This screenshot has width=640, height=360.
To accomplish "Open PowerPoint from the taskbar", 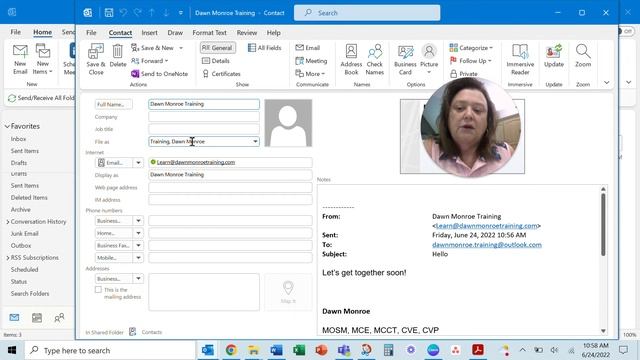I will point(321,350).
